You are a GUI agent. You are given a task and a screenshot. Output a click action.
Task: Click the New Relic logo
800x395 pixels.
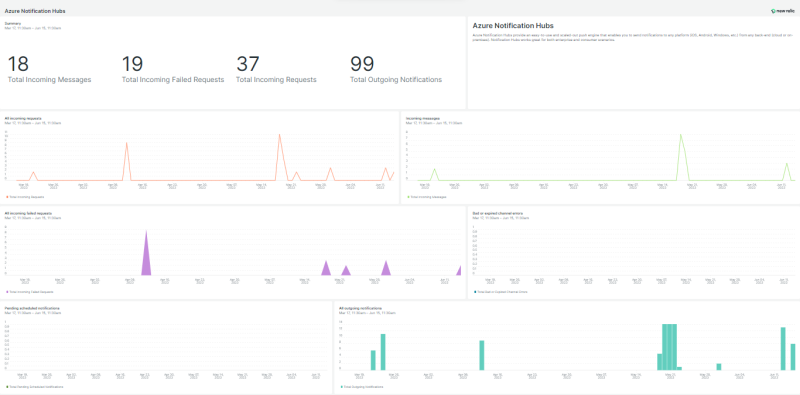point(783,11)
